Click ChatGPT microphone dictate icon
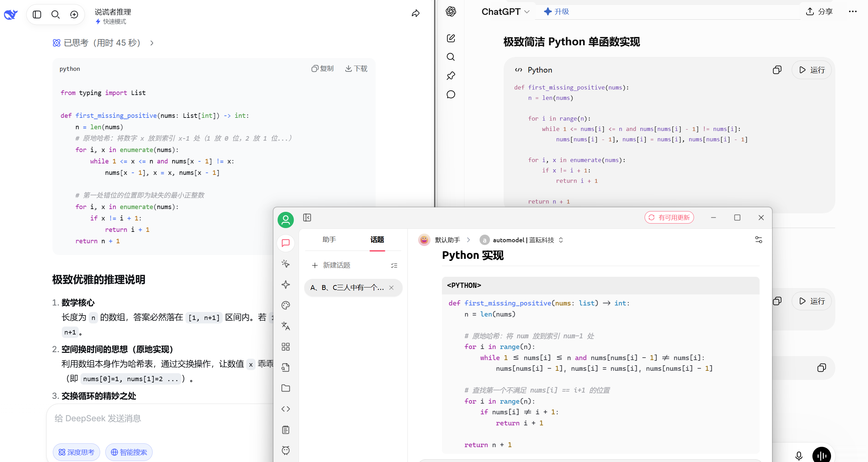This screenshot has height=462, width=868. tap(799, 456)
